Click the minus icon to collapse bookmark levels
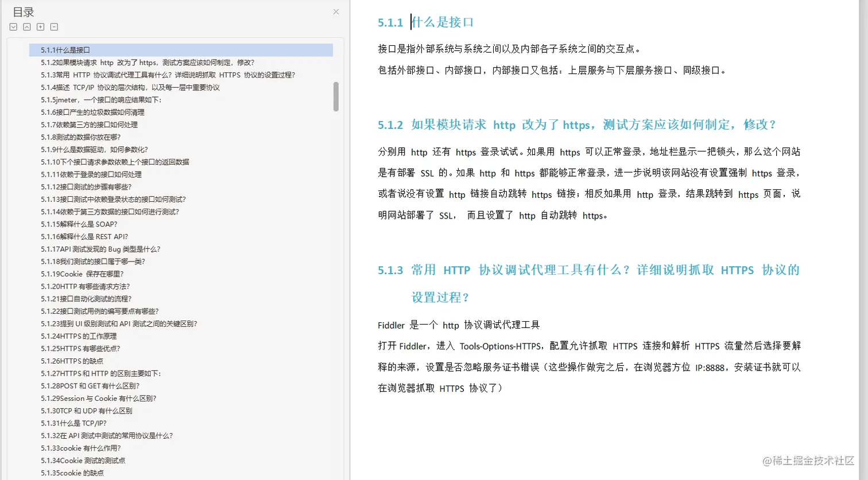The width and height of the screenshot is (868, 480). (53, 26)
